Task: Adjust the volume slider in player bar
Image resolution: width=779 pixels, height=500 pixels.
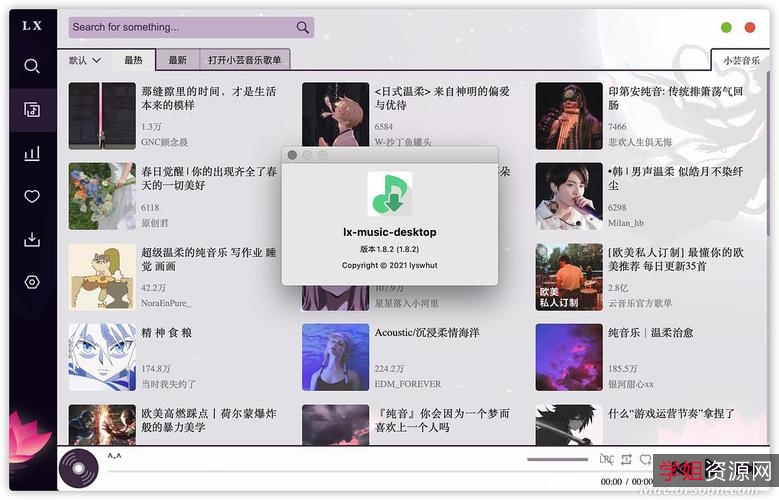Action: pos(557,459)
